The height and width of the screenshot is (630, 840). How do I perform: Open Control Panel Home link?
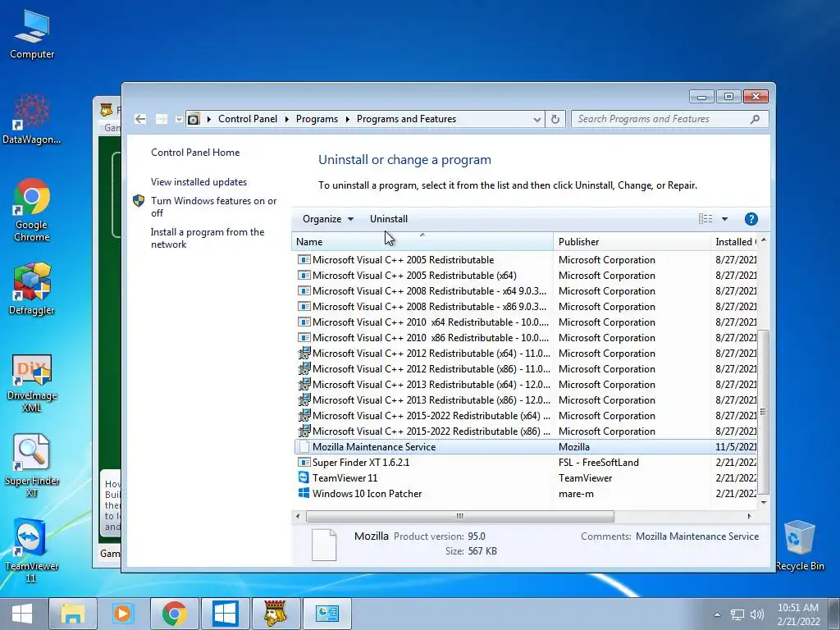click(195, 152)
